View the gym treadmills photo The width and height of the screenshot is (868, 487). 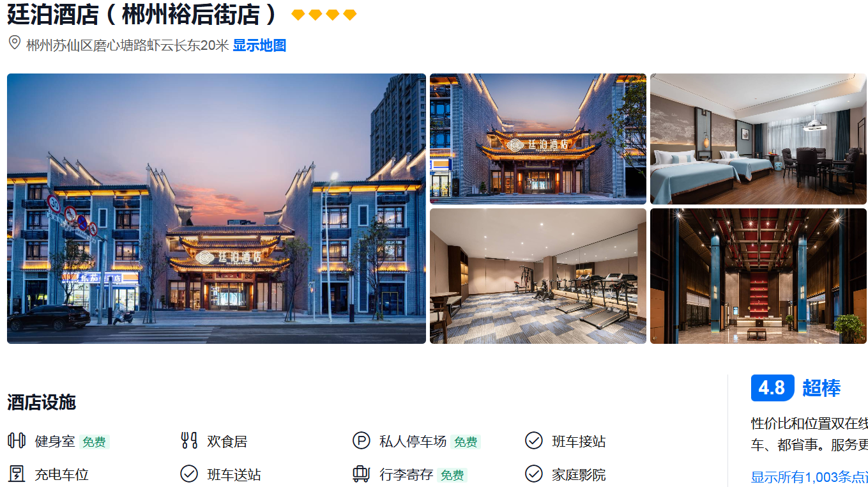tap(538, 276)
